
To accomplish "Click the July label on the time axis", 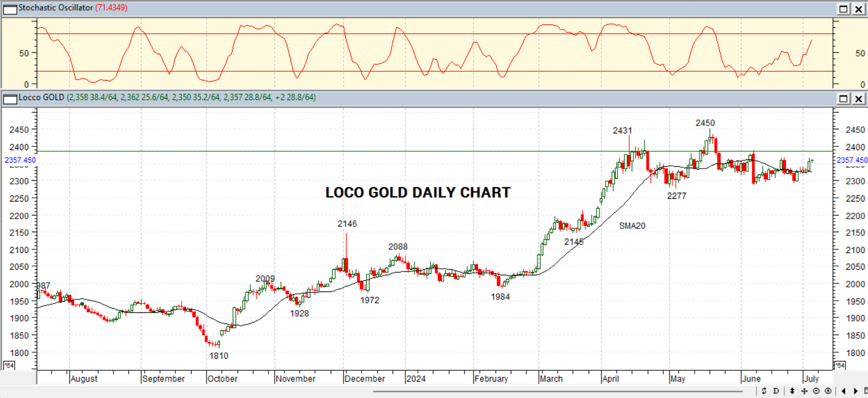I will [x=811, y=379].
